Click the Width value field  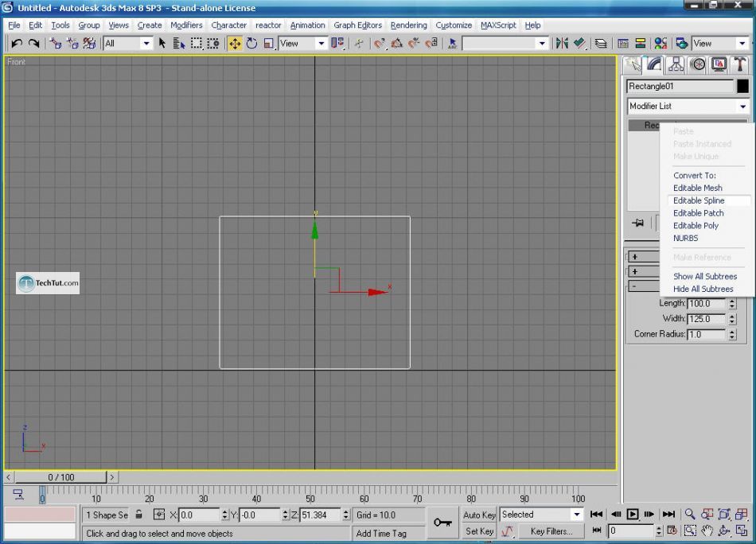tap(707, 319)
